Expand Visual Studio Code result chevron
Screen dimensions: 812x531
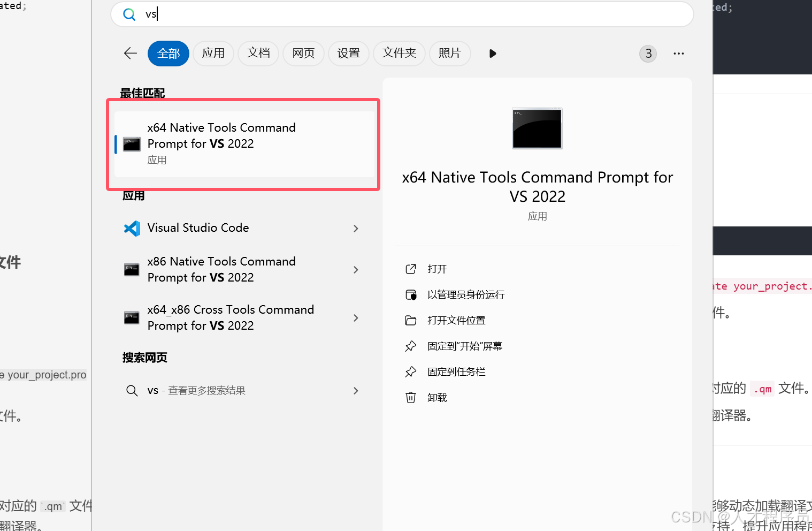point(356,229)
